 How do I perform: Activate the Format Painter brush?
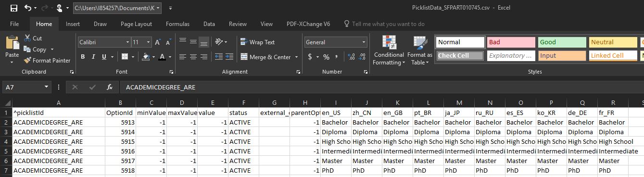pyautogui.click(x=27, y=61)
